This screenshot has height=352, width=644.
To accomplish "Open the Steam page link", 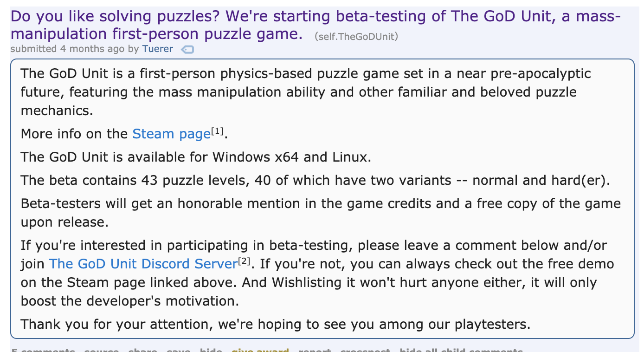I will pyautogui.click(x=171, y=134).
